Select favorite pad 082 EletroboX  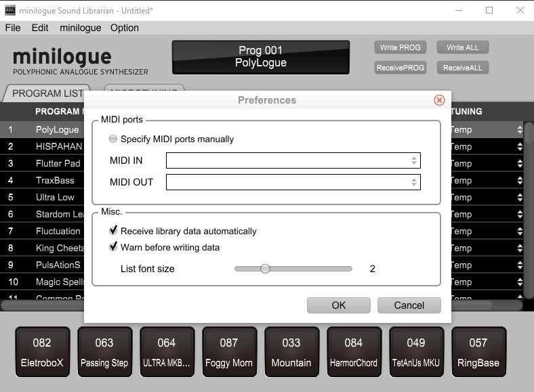(x=42, y=352)
